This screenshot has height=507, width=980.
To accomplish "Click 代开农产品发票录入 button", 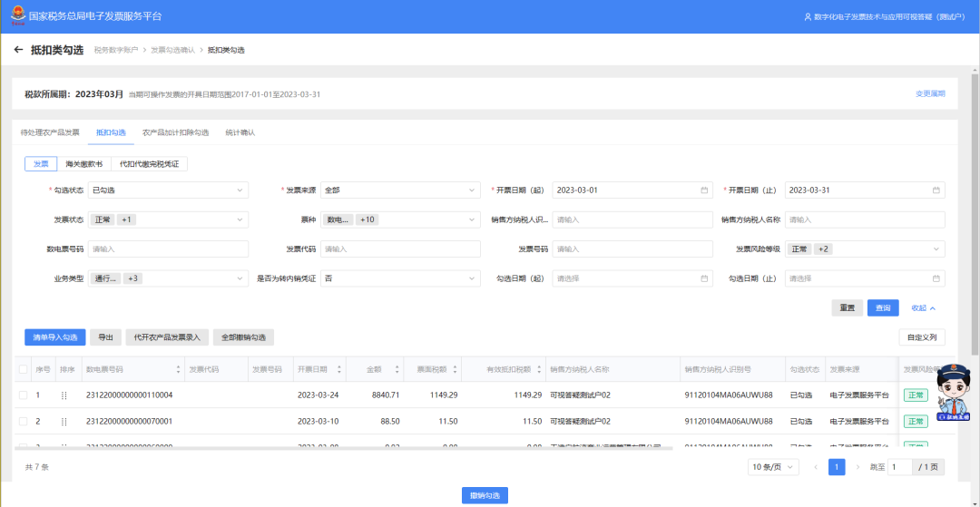I will (167, 337).
